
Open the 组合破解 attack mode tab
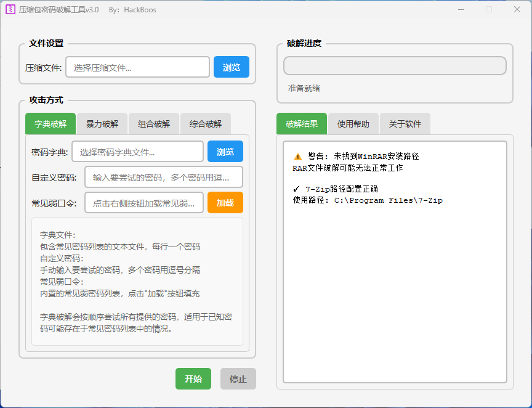153,123
